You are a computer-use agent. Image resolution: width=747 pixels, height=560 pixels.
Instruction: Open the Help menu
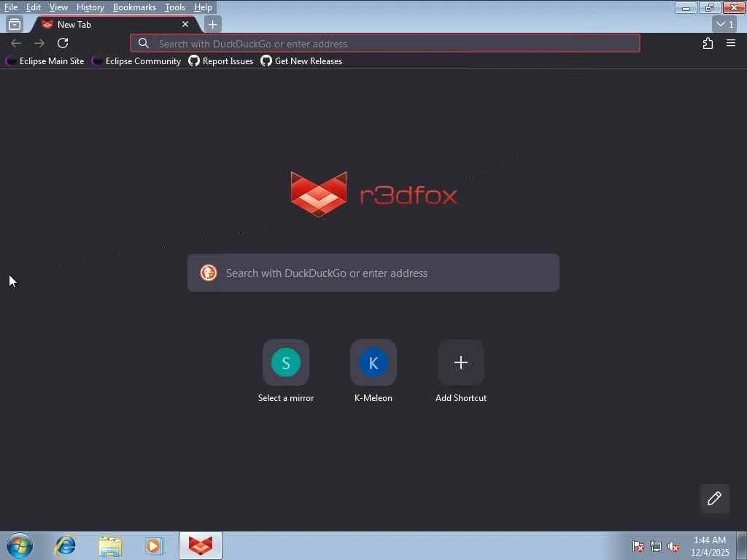(203, 7)
